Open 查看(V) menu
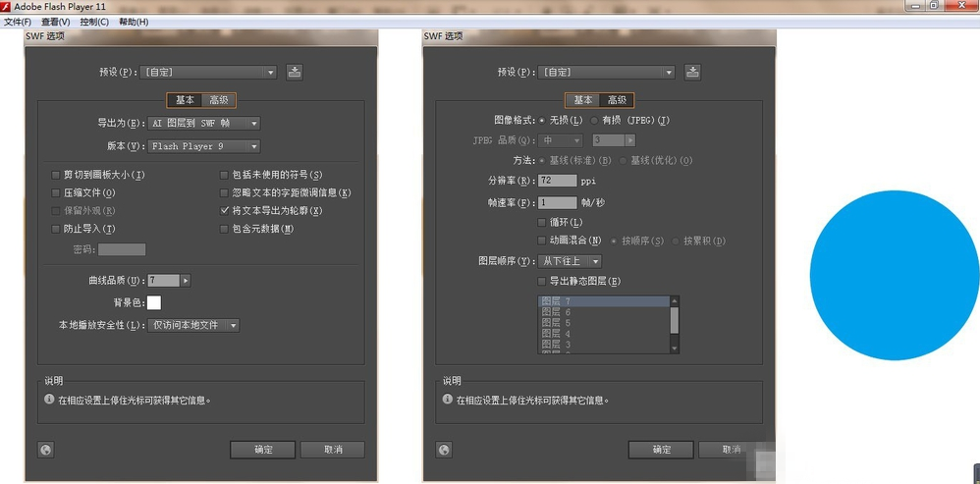Image resolution: width=980 pixels, height=484 pixels. point(56,22)
